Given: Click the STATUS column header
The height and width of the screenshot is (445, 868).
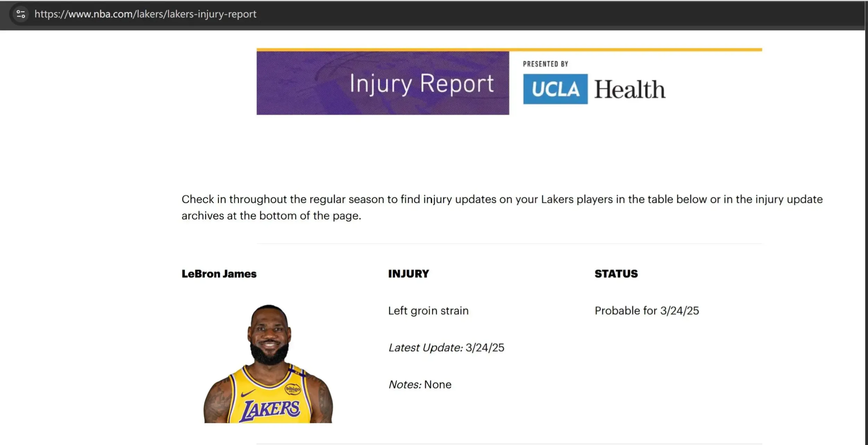Looking at the screenshot, I should pyautogui.click(x=616, y=274).
